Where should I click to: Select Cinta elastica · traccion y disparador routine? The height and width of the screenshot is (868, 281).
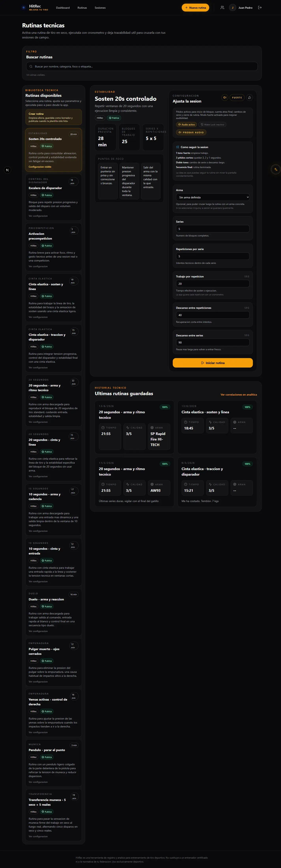(x=54, y=348)
